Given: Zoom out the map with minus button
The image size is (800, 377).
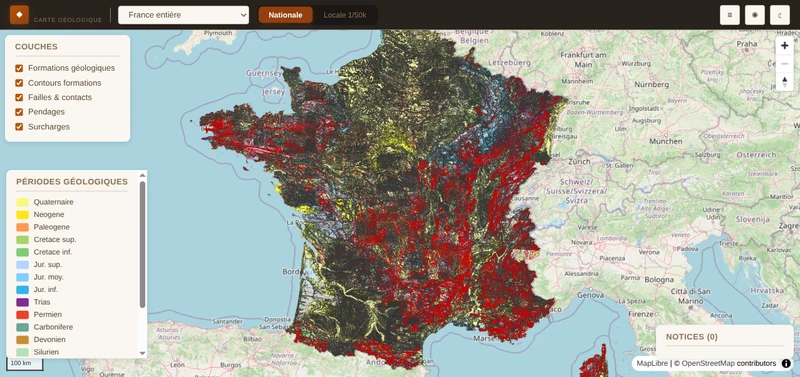Looking at the screenshot, I should pos(784,63).
